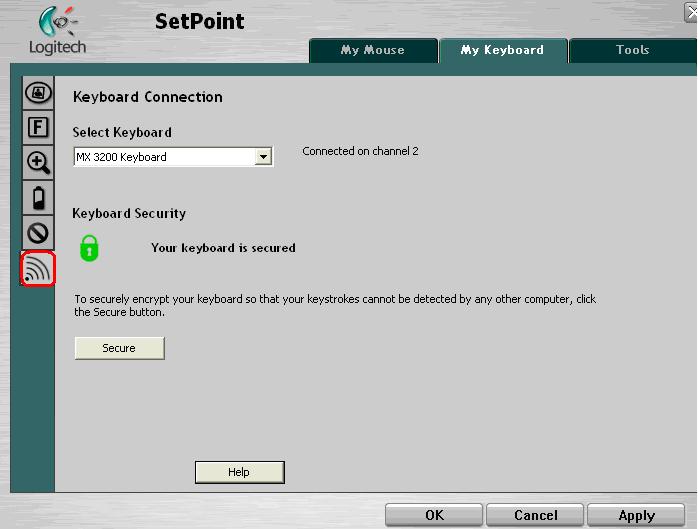Click the Keyboard Security heading
This screenshot has width=698, height=529.
(x=129, y=214)
